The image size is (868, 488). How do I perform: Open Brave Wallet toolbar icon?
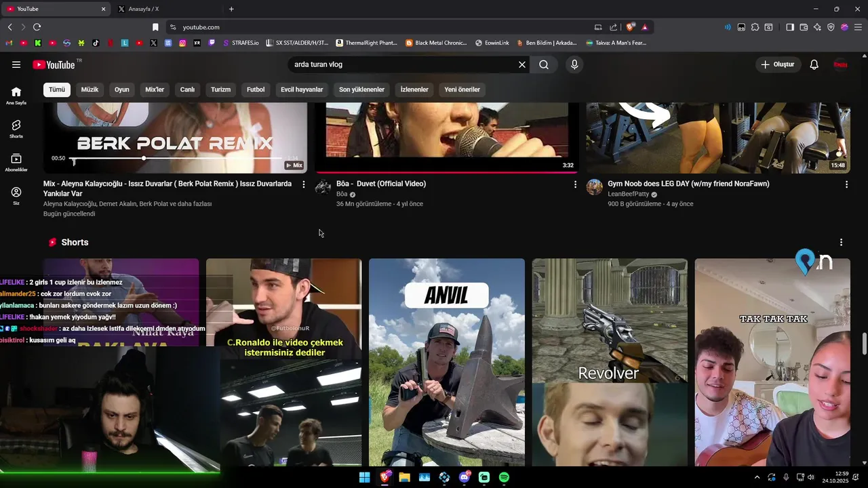pyautogui.click(x=804, y=27)
